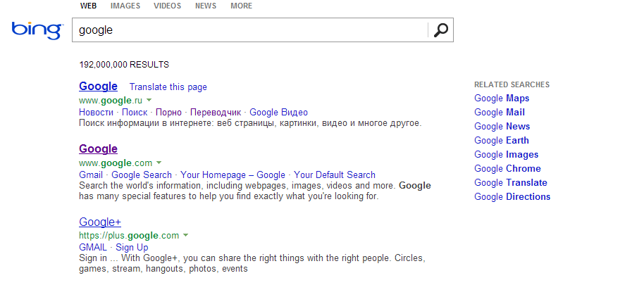Open Your Default Search sublink

pos(335,175)
